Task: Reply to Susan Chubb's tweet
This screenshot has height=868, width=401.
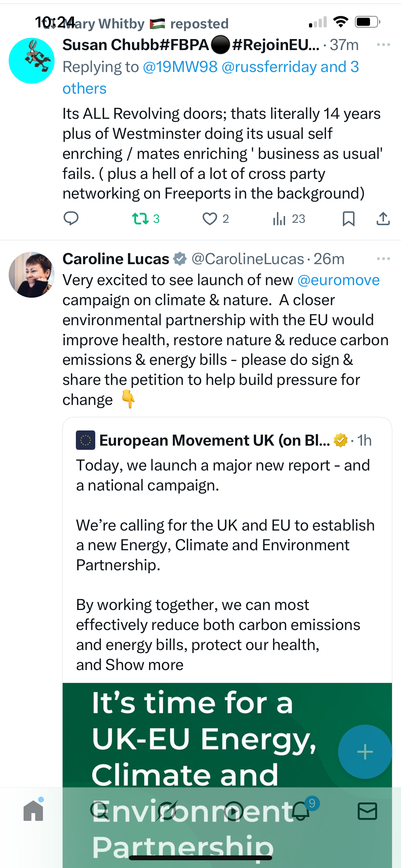Action: [71, 219]
